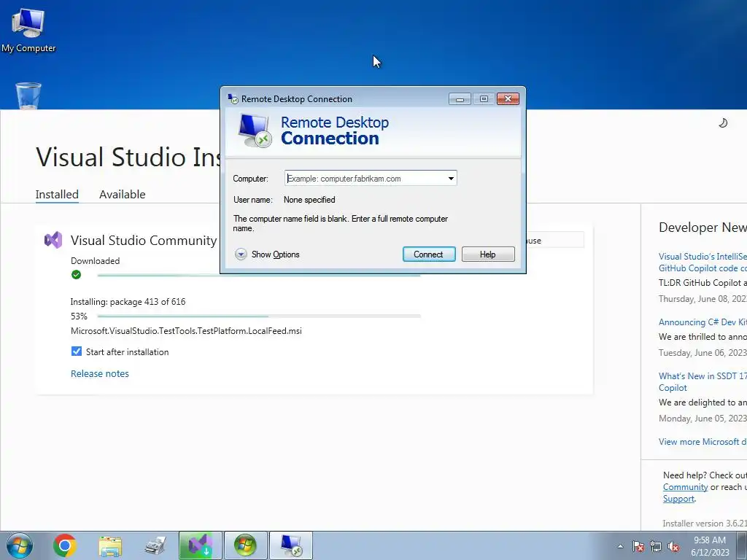The image size is (747, 560).
Task: Open the Windows Start orb
Action: 20,545
